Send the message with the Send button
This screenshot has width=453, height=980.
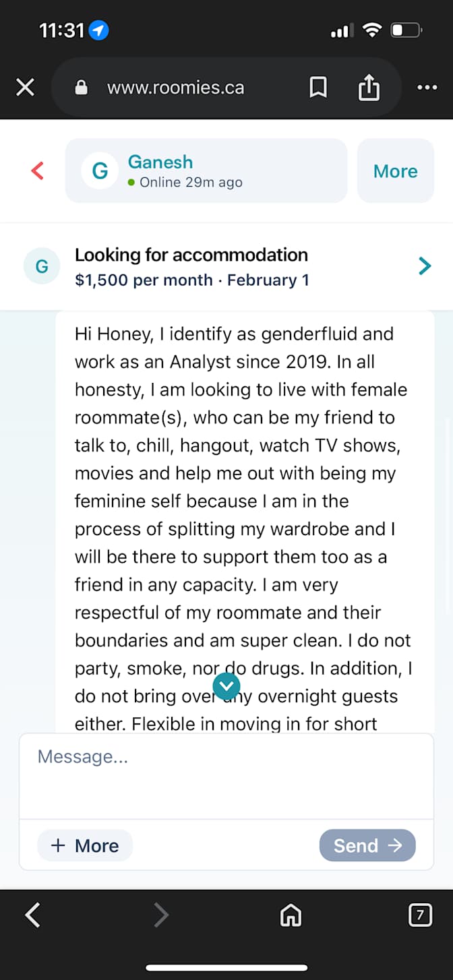tap(367, 845)
